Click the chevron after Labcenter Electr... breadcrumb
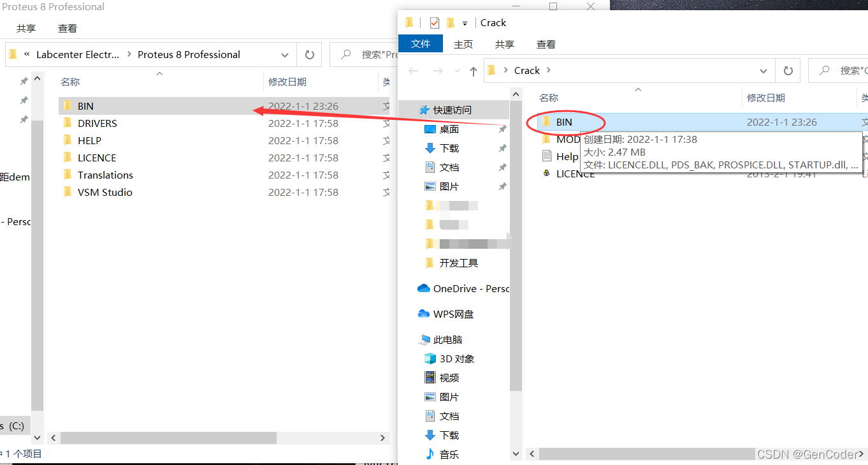The height and width of the screenshot is (465, 868). tap(129, 54)
